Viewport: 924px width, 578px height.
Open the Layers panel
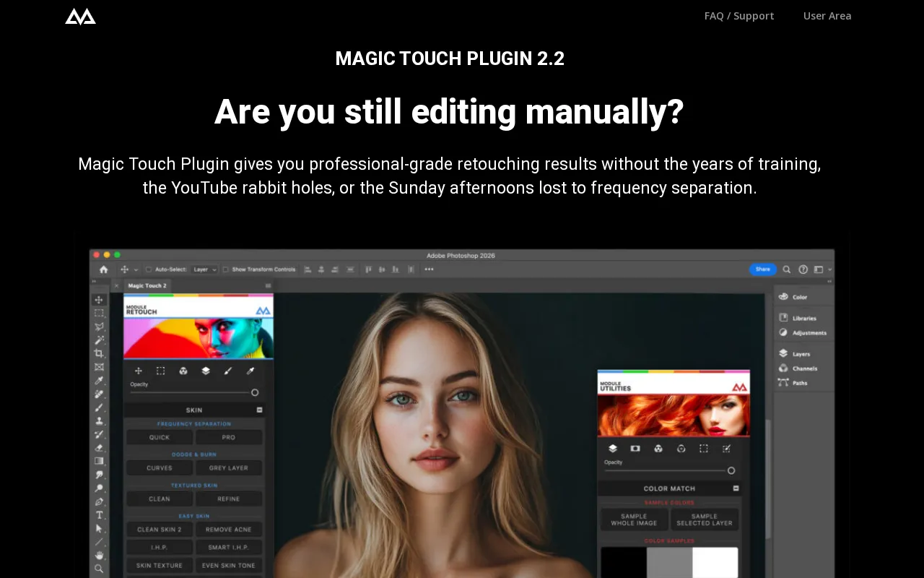point(794,354)
